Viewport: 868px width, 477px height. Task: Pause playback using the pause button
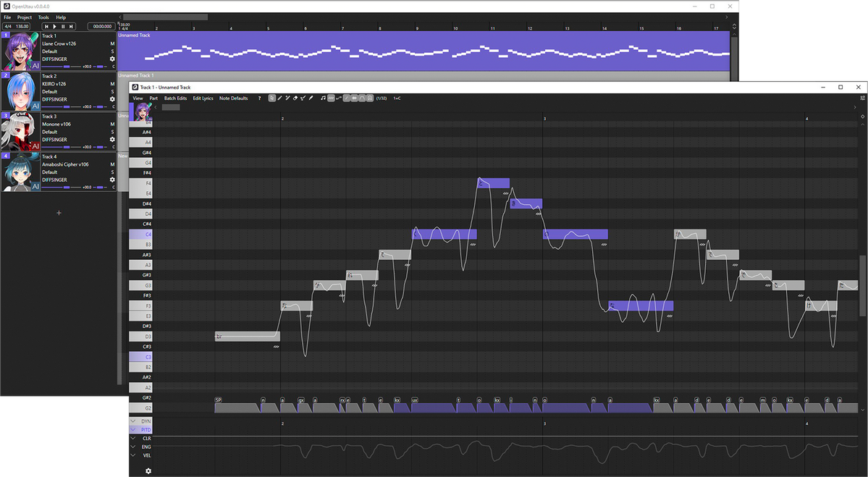63,27
